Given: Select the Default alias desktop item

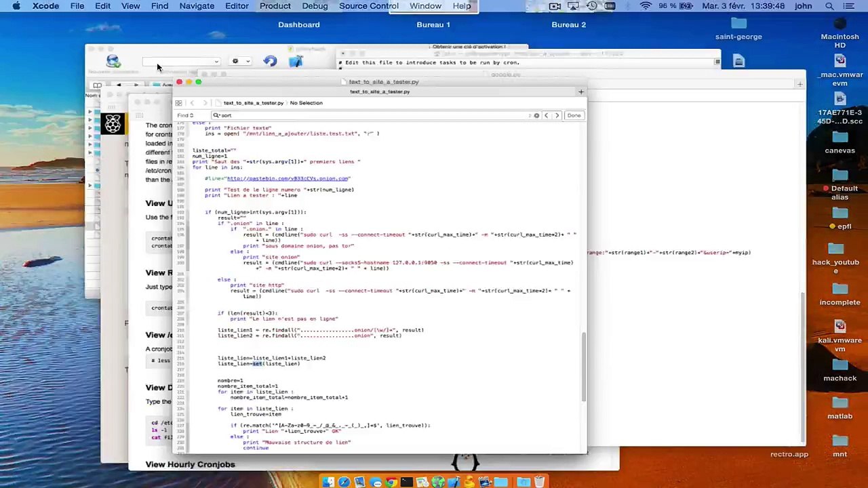Looking at the screenshot, I should pyautogui.click(x=841, y=184).
